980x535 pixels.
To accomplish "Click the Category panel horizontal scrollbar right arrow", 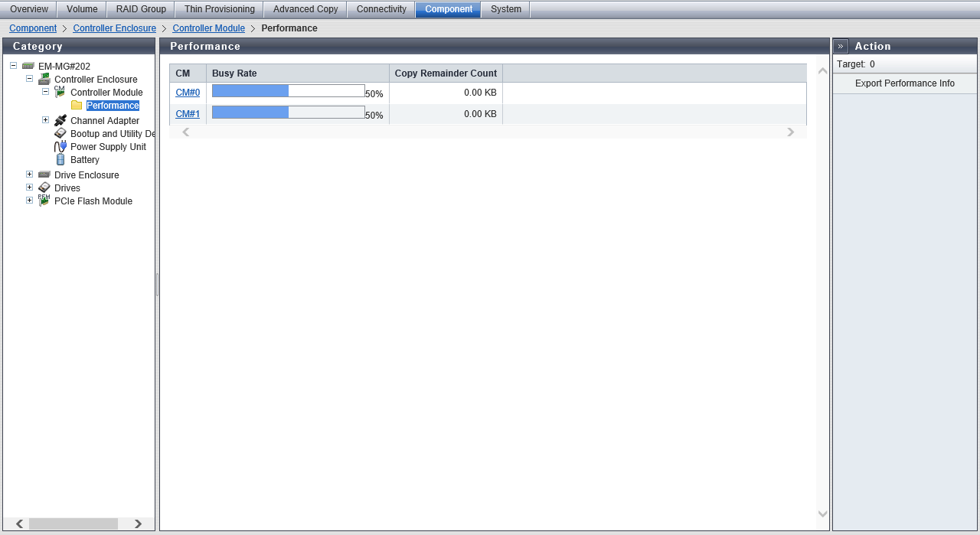I will [x=138, y=524].
